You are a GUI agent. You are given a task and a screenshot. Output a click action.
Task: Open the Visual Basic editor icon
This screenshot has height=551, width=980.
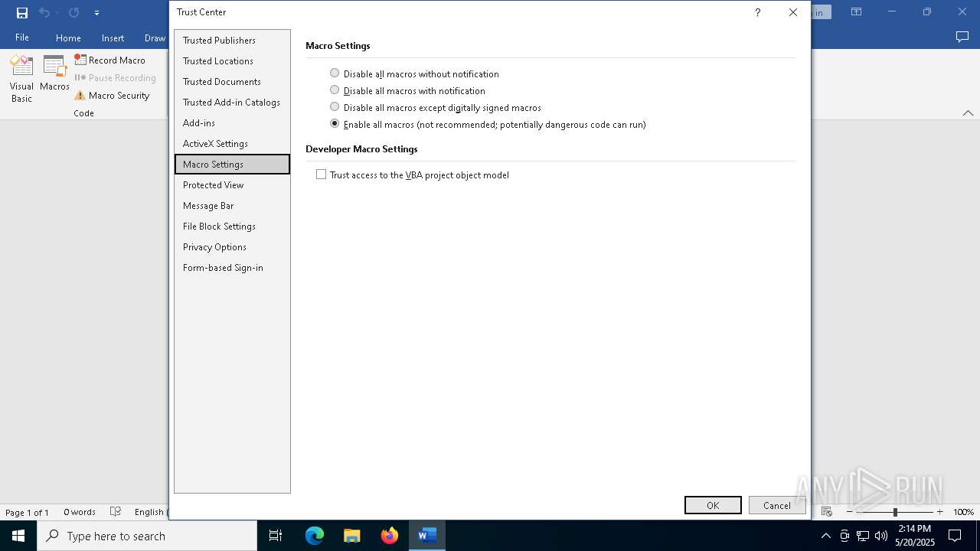[21, 79]
